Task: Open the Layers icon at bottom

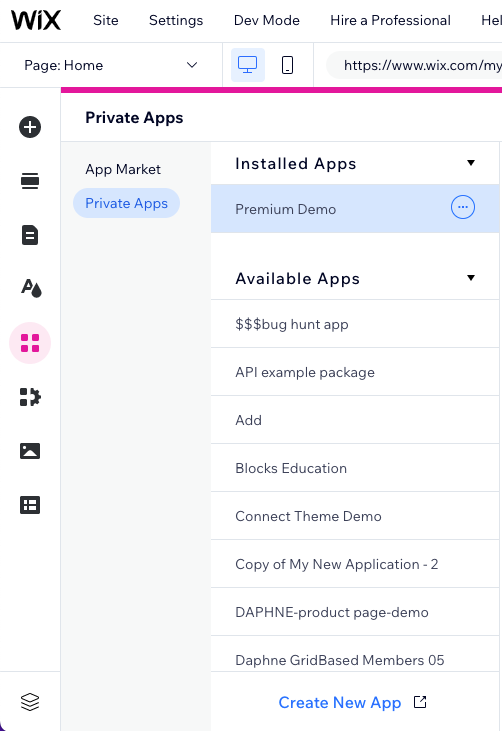Action: tap(30, 702)
